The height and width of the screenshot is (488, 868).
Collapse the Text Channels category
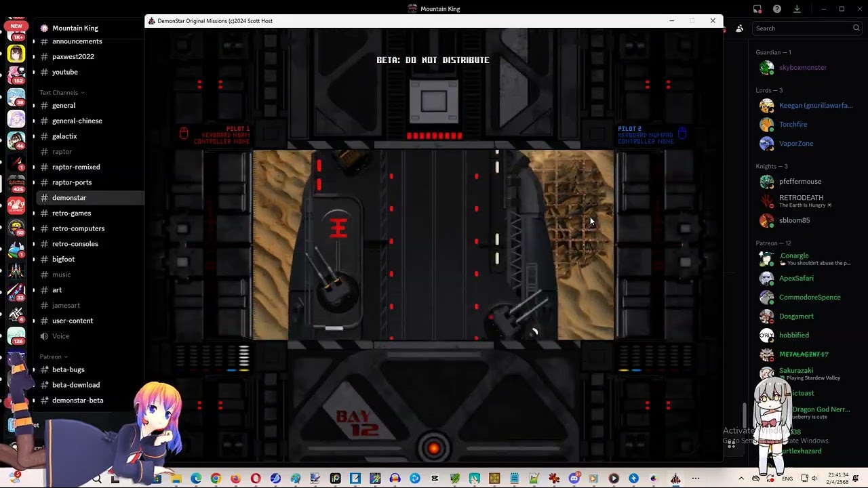click(62, 93)
